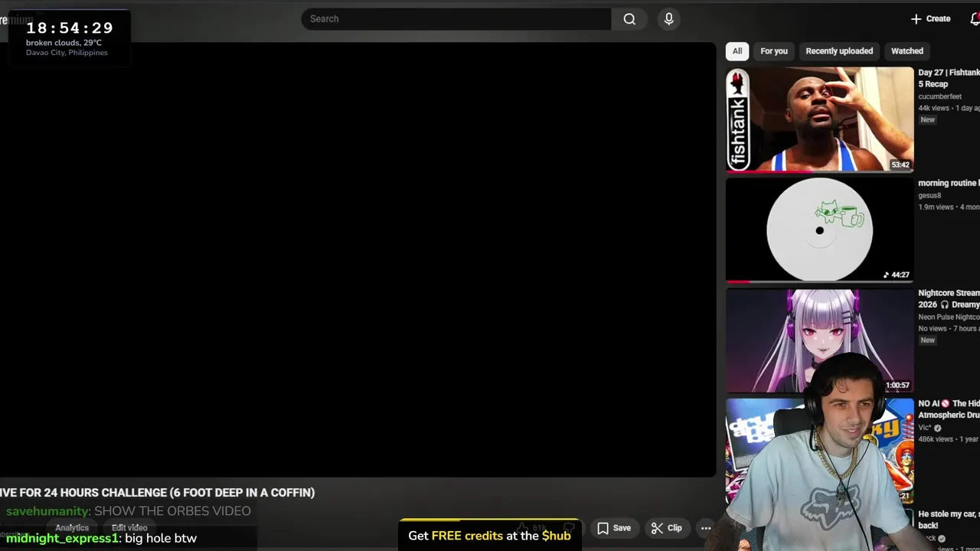Open 'He stole my car' video title
980x551 pixels.
pos(949,520)
